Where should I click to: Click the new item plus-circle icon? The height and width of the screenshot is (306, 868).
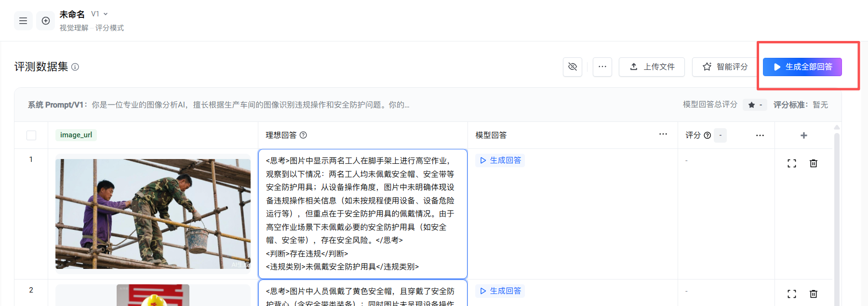(x=46, y=21)
